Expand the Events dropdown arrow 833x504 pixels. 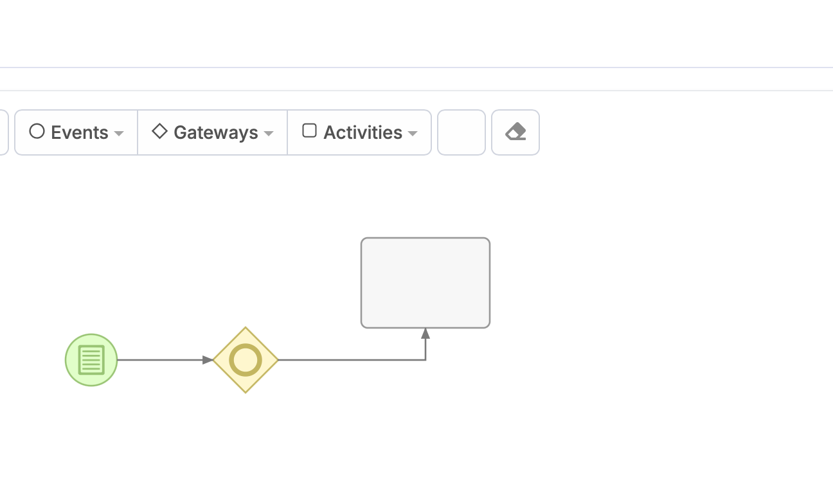[x=119, y=134]
